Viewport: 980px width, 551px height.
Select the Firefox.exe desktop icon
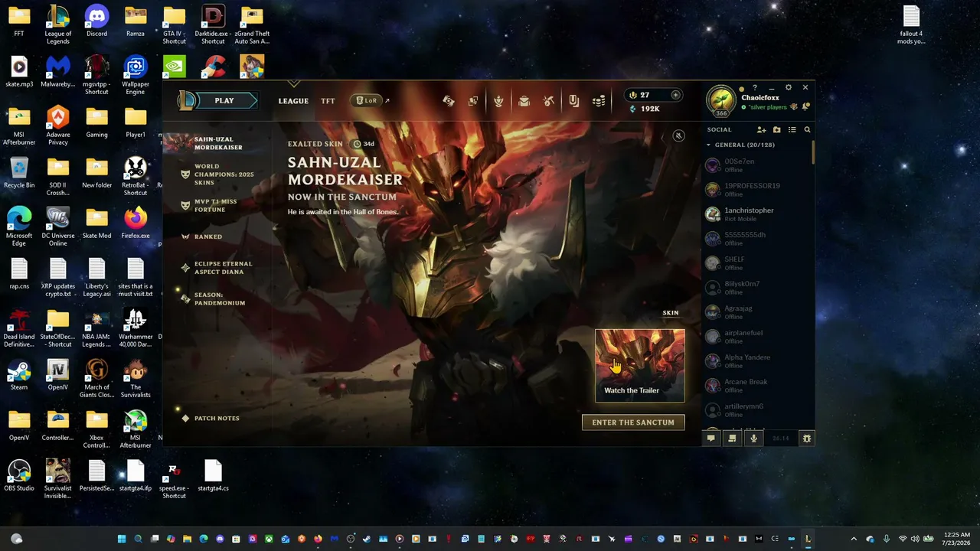(136, 223)
